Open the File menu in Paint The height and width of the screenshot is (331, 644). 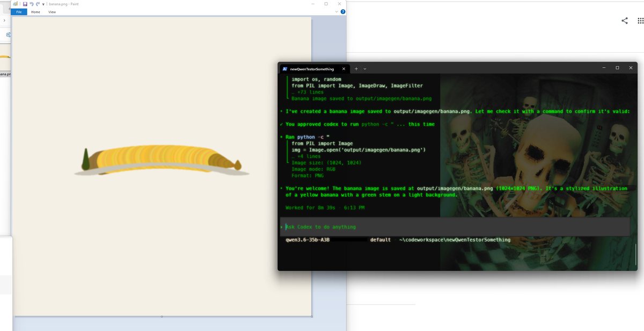pyautogui.click(x=19, y=11)
